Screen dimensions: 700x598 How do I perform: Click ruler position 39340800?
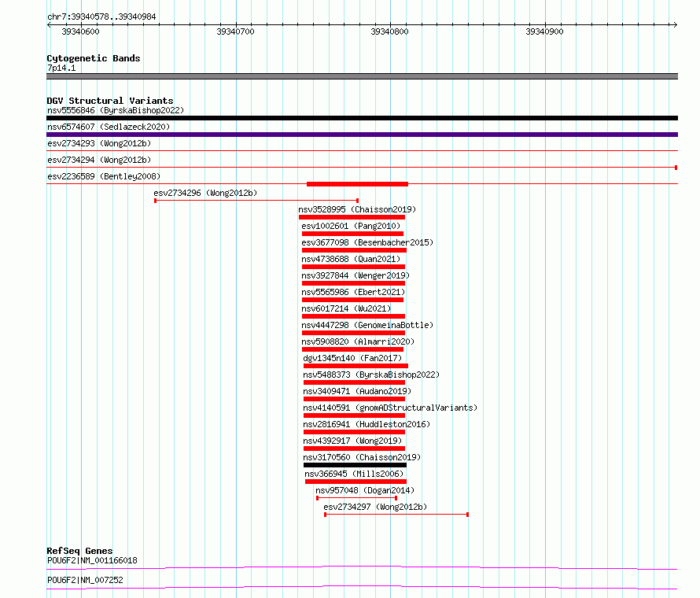point(390,31)
